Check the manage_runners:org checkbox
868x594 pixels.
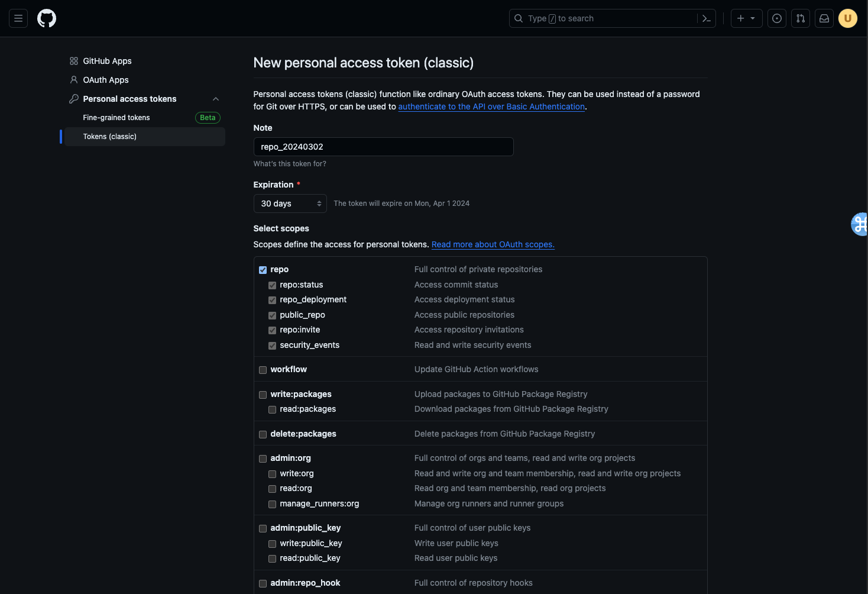tap(272, 504)
